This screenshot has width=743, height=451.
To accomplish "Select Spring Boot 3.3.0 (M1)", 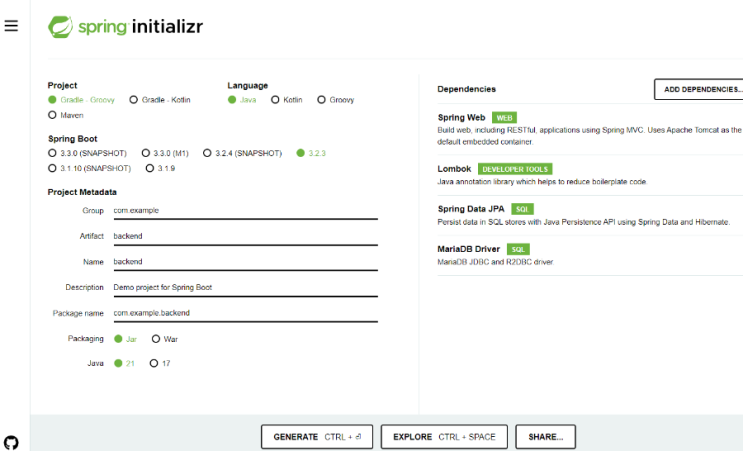I will pyautogui.click(x=165, y=153).
